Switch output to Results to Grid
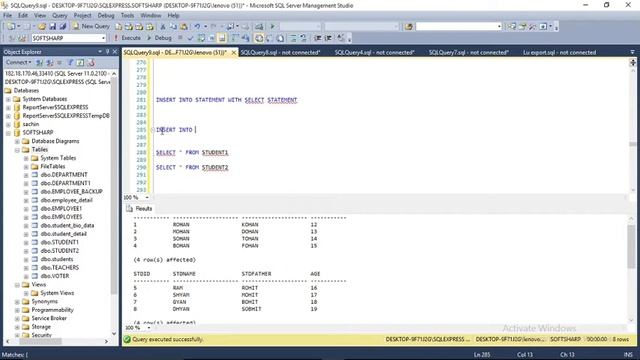Image resolution: width=640 pixels, height=360 pixels. click(269, 38)
